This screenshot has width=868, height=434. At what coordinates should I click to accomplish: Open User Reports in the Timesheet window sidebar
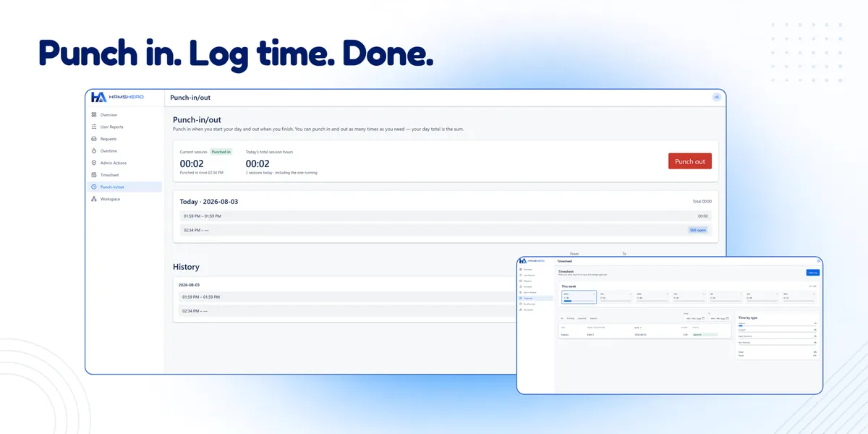[x=535, y=275]
